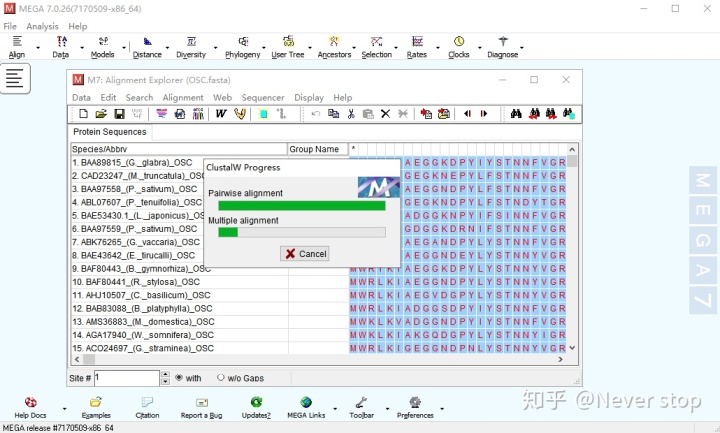Delete selection with the X icon
Viewport: 720px width, 433px height.
pyautogui.click(x=385, y=113)
